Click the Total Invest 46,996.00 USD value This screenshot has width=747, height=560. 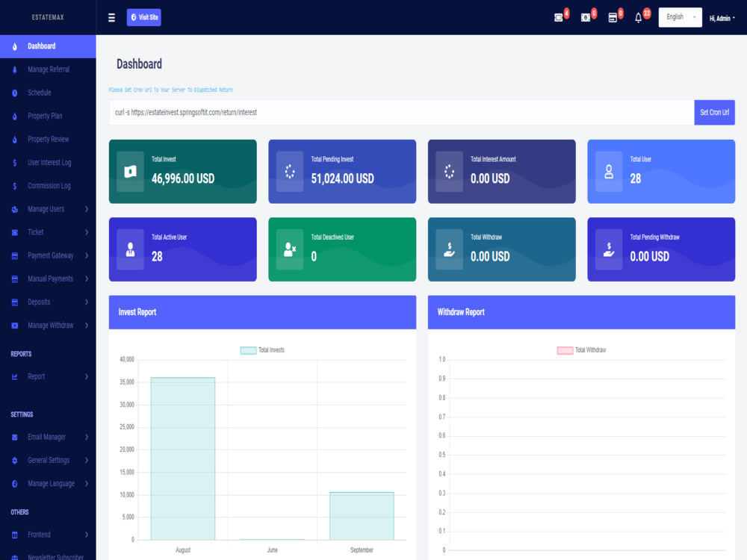click(183, 179)
